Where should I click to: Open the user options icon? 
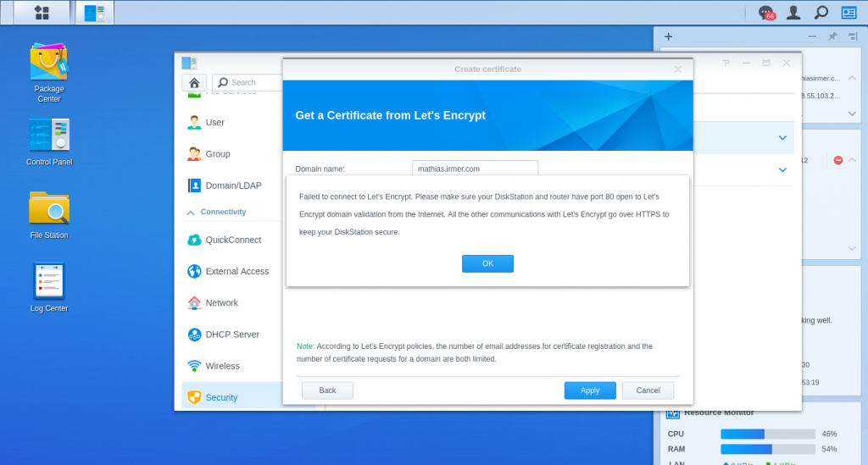[793, 13]
